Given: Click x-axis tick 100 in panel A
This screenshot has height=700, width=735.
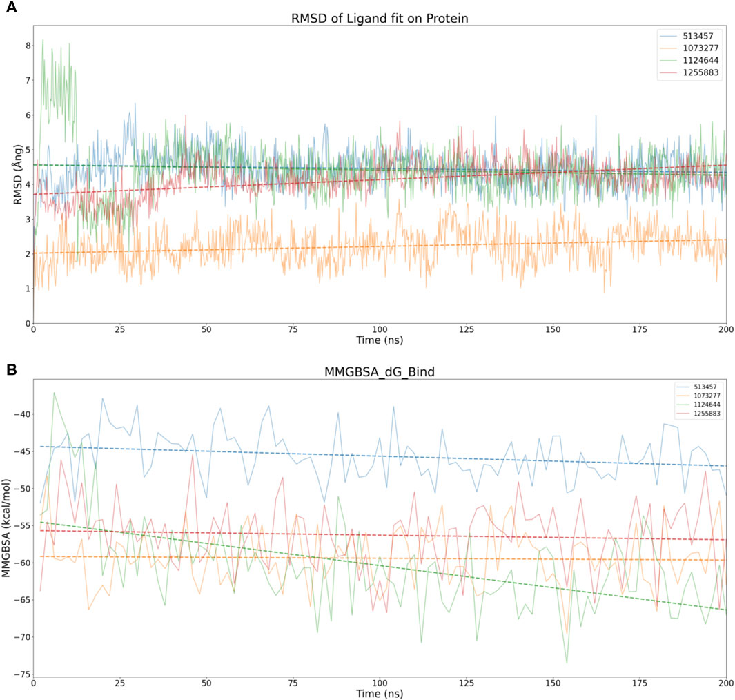Looking at the screenshot, I should click(380, 329).
